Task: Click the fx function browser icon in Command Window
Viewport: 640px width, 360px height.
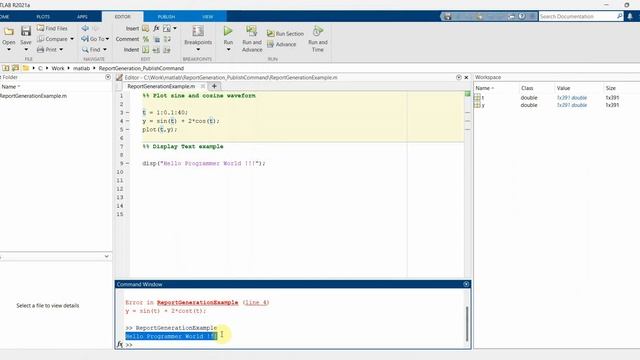Action: [x=120, y=344]
